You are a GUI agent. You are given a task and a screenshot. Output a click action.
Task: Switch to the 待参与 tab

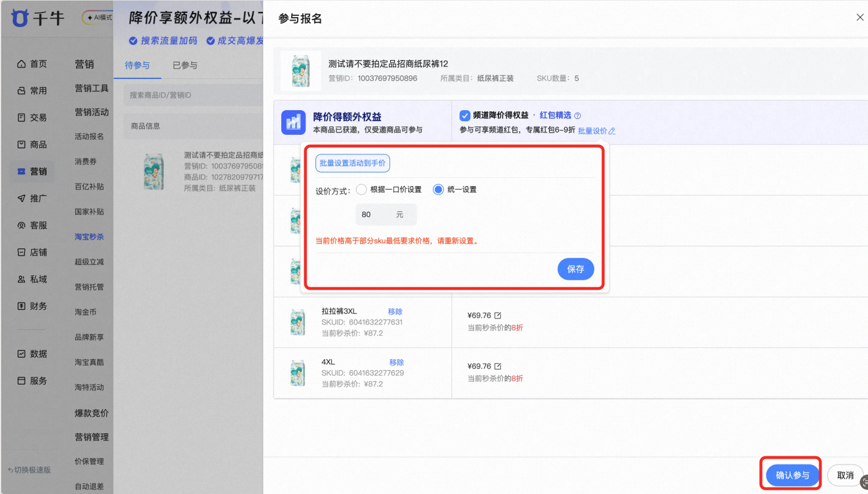tap(137, 65)
